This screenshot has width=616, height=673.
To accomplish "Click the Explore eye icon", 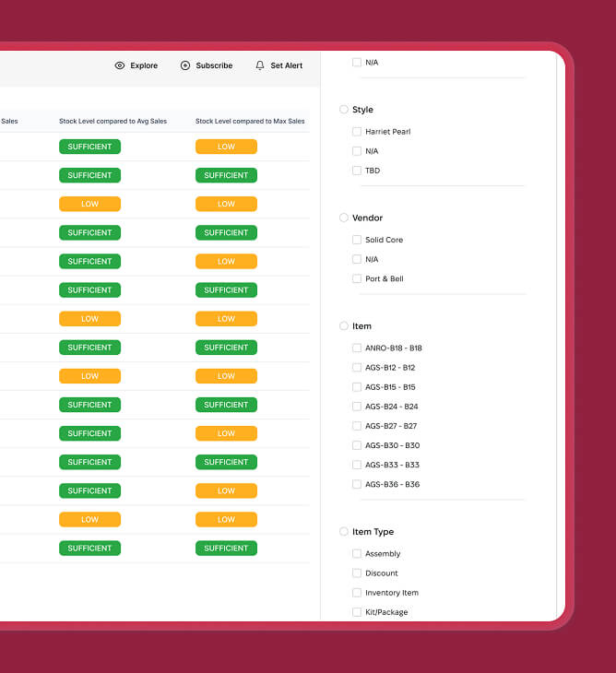I will point(120,65).
